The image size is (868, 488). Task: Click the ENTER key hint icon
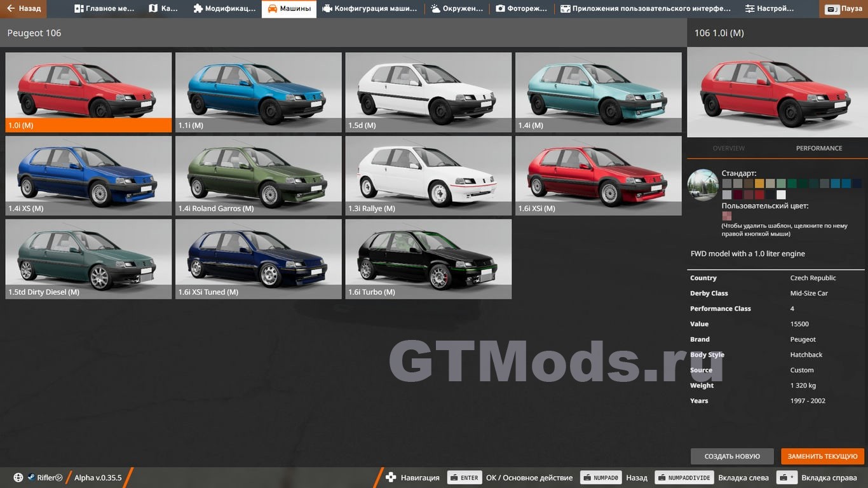coord(464,478)
